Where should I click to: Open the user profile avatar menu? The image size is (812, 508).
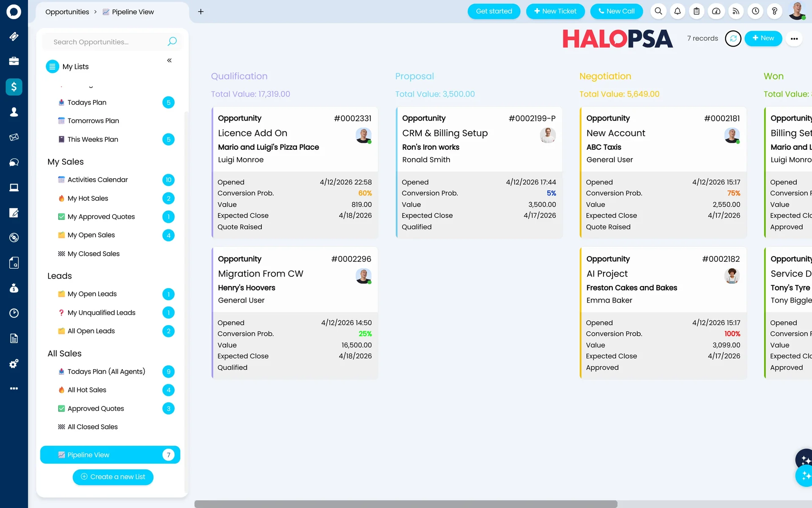coord(797,11)
